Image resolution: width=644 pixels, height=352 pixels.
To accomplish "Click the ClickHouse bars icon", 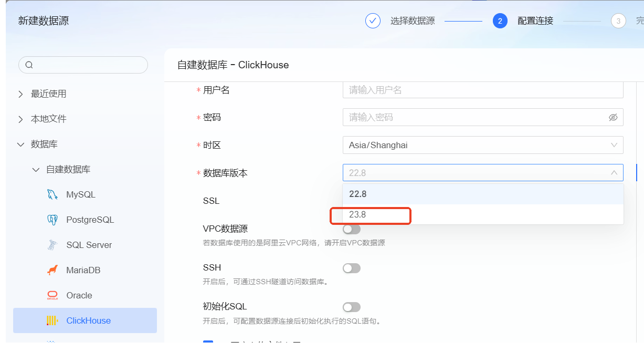I will click(52, 321).
